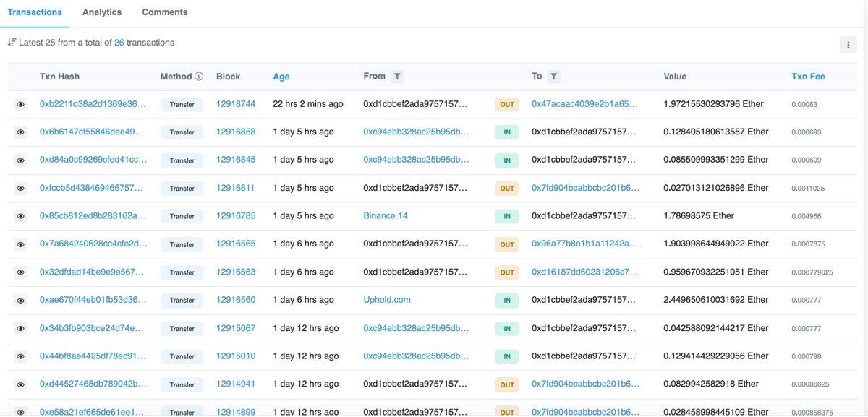This screenshot has height=417, width=868.
Task: Click eye icon for transaction 0x6b6147cf55846dee49
Action: coord(21,132)
